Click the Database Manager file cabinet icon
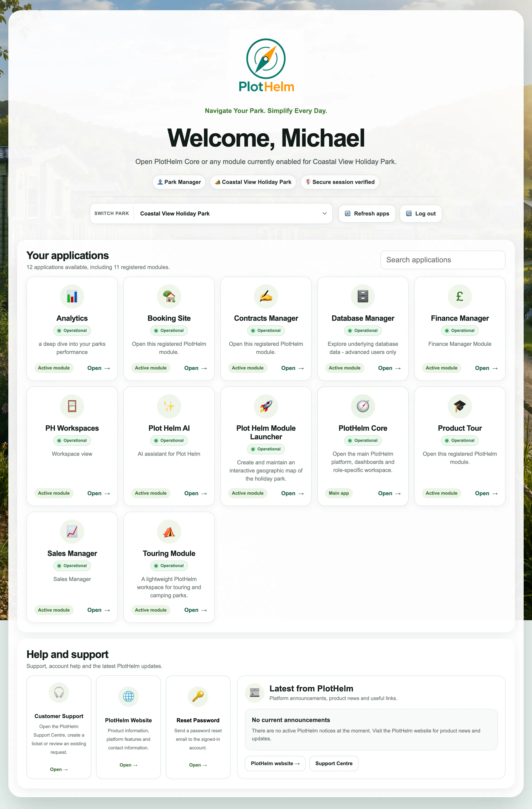The width and height of the screenshot is (532, 809). pos(363,296)
